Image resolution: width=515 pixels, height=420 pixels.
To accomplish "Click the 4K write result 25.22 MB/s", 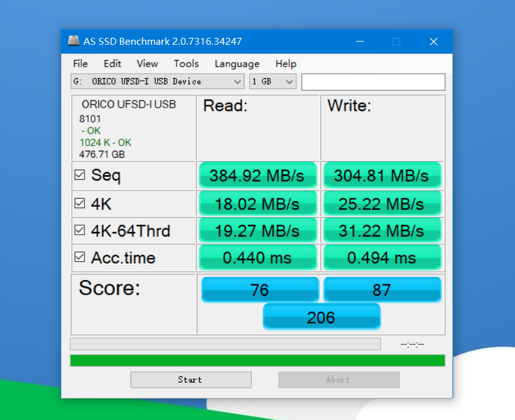I will pos(382,204).
